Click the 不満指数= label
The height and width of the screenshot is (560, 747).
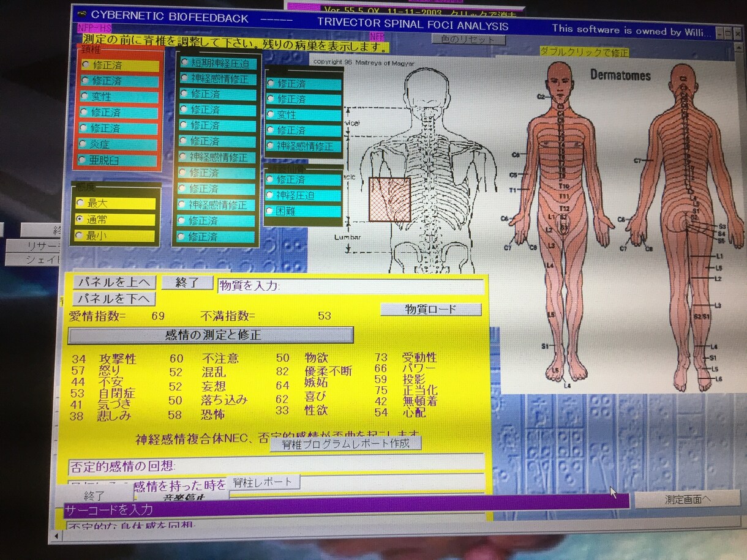pos(228,316)
